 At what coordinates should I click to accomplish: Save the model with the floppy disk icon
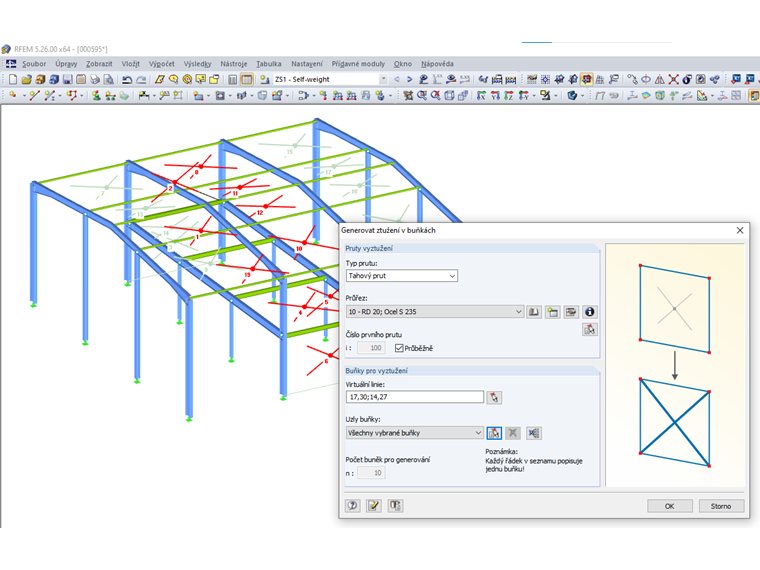pos(67,79)
